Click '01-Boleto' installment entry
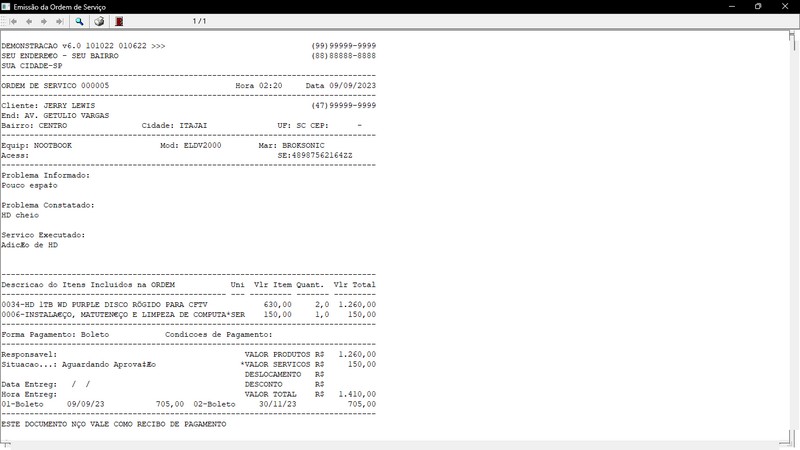This screenshot has width=800, height=450. (x=22, y=404)
